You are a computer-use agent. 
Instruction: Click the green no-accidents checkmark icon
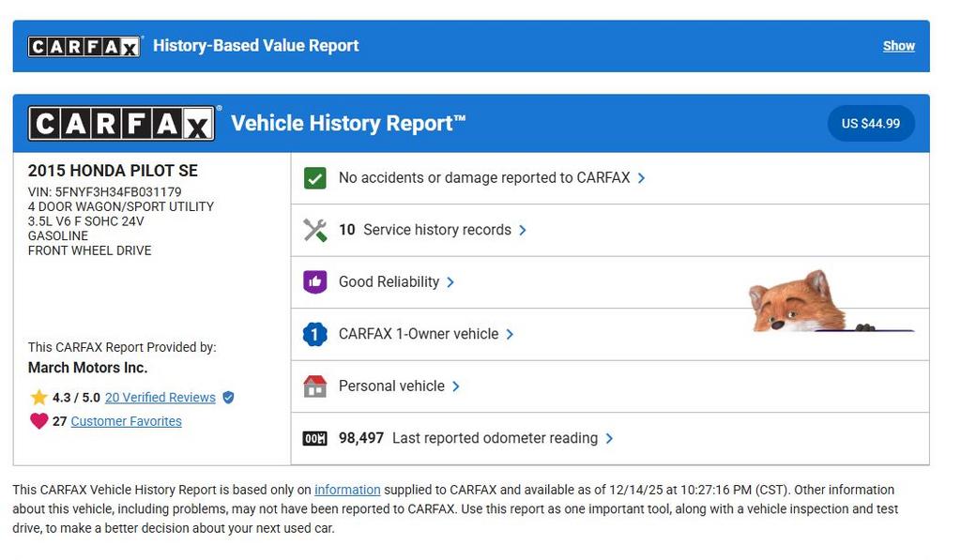[315, 178]
